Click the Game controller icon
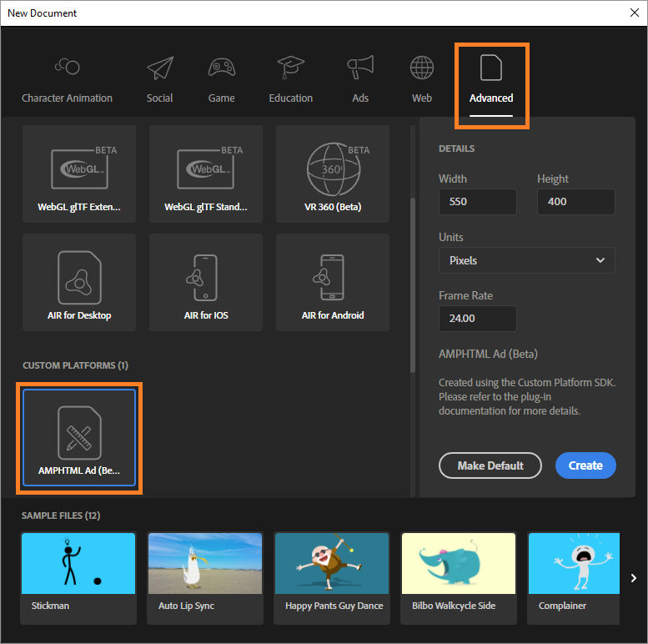This screenshot has width=648, height=644. pyautogui.click(x=222, y=67)
